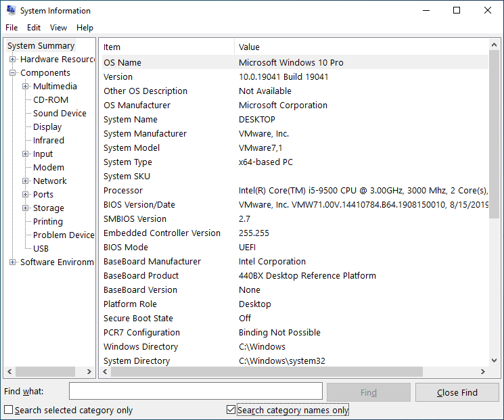
Task: Uncheck Search category names only
Action: [x=231, y=409]
